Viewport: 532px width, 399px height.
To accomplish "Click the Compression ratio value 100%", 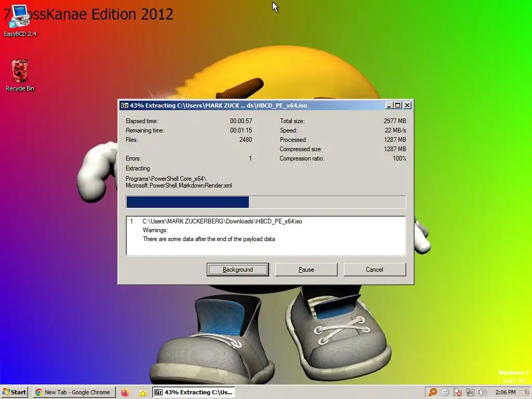I will pyautogui.click(x=400, y=158).
